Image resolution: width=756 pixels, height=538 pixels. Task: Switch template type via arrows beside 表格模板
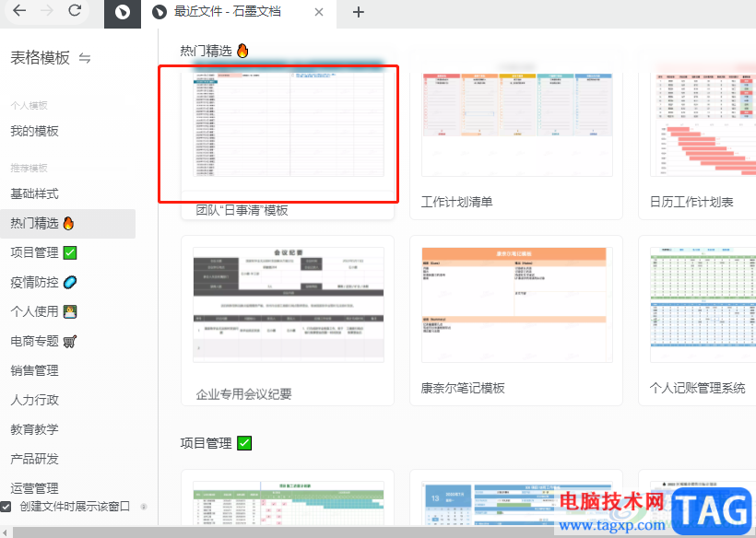pos(85,58)
